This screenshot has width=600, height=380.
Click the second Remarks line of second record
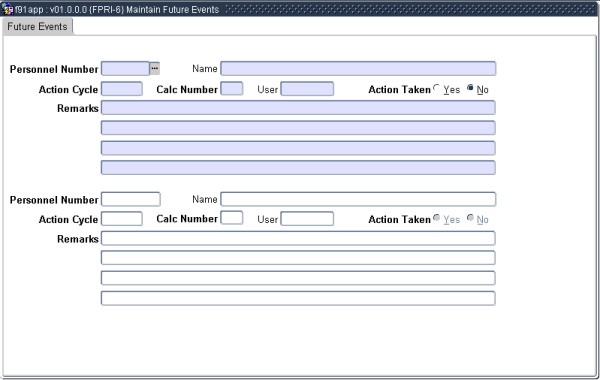pyautogui.click(x=298, y=258)
